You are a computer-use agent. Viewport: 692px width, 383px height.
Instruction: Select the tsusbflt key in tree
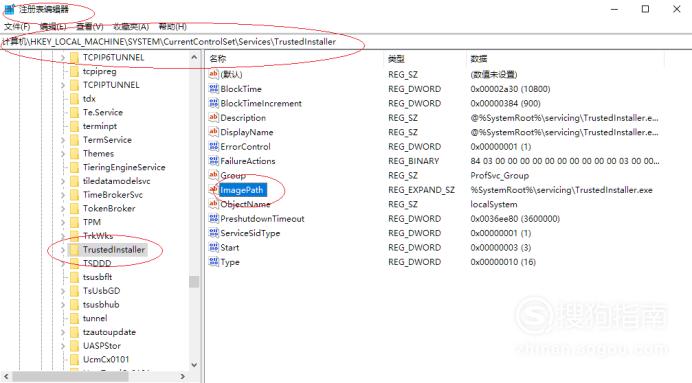(x=98, y=277)
